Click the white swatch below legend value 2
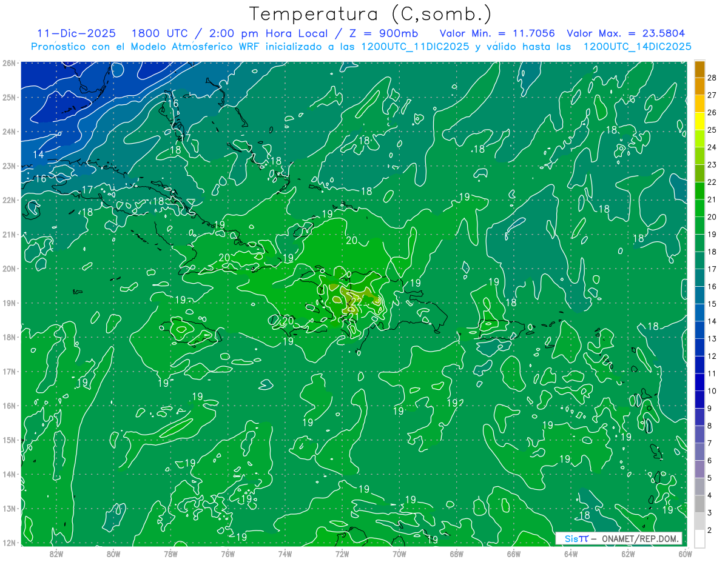The image size is (728, 562). click(700, 538)
